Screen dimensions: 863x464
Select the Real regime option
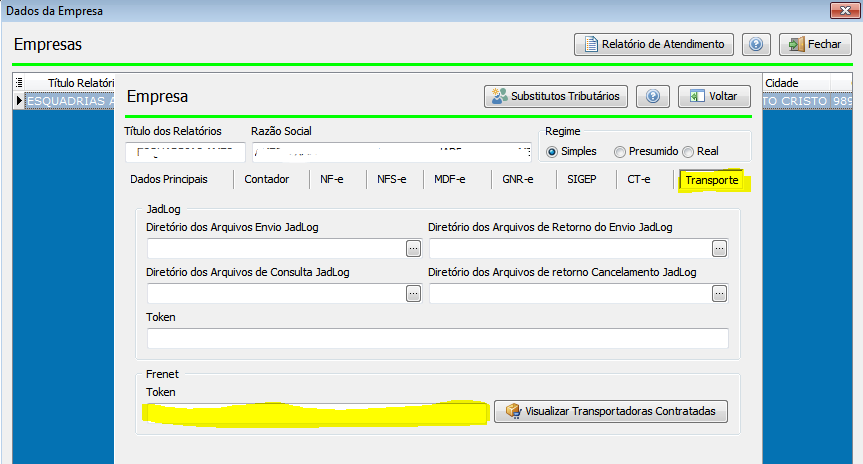[688, 151]
